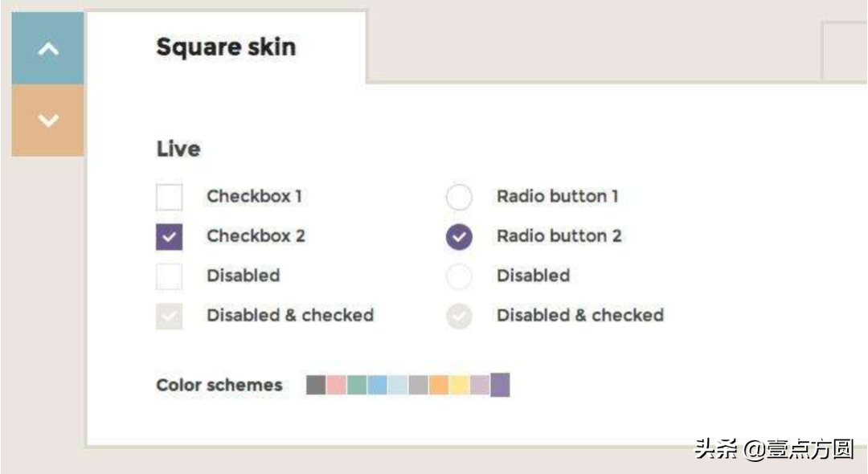Choose the yellow color scheme swatch
This screenshot has height=474, width=868.
460,385
